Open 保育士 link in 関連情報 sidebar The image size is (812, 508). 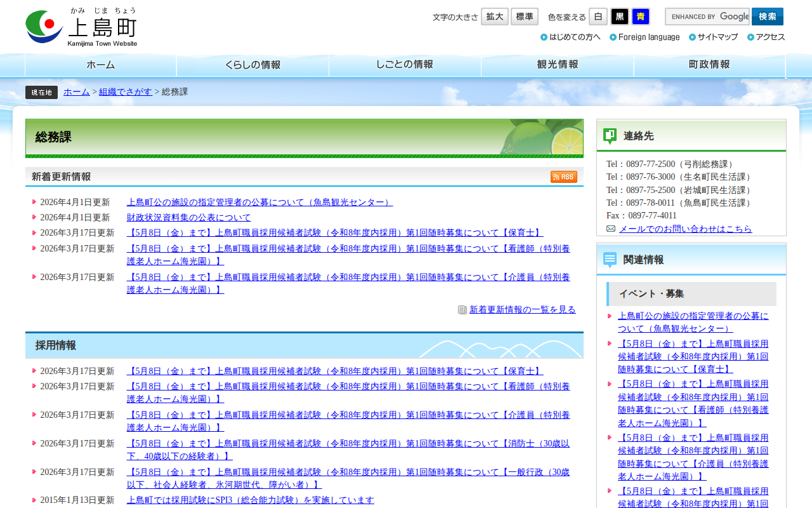693,356
